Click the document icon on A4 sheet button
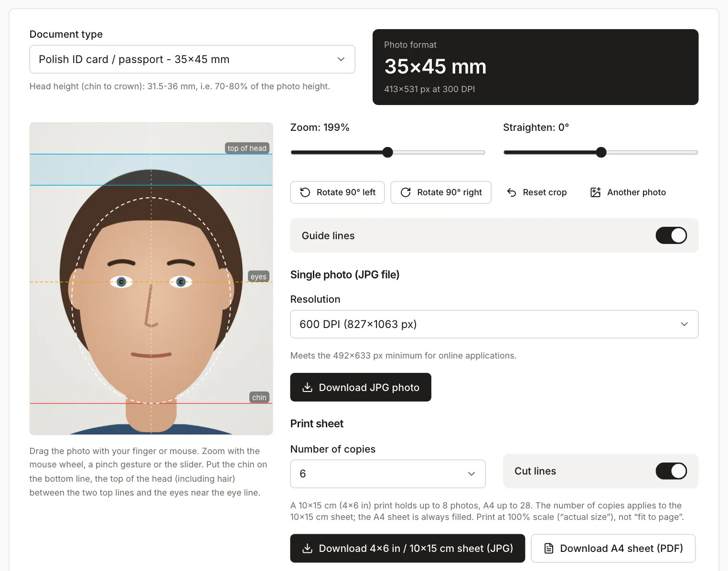 click(549, 548)
